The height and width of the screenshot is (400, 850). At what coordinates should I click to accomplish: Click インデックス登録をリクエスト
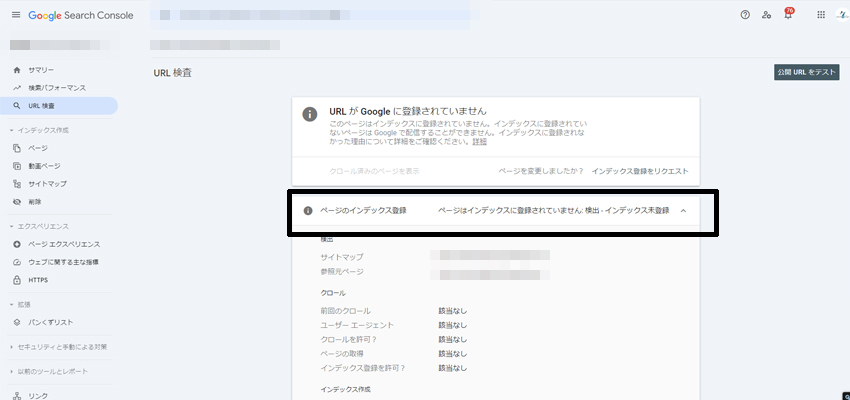click(640, 171)
